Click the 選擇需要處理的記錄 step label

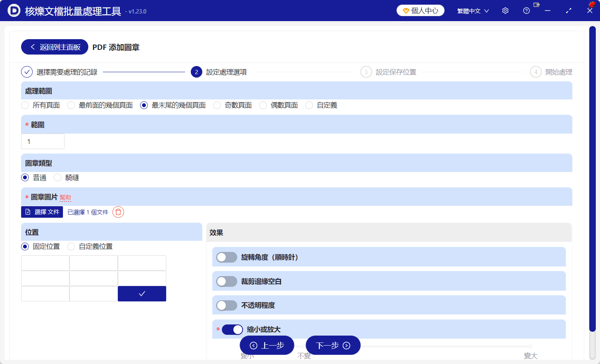(67, 72)
